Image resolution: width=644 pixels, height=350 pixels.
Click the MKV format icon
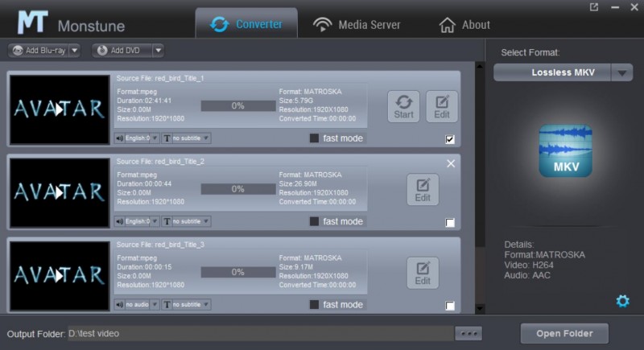[564, 150]
